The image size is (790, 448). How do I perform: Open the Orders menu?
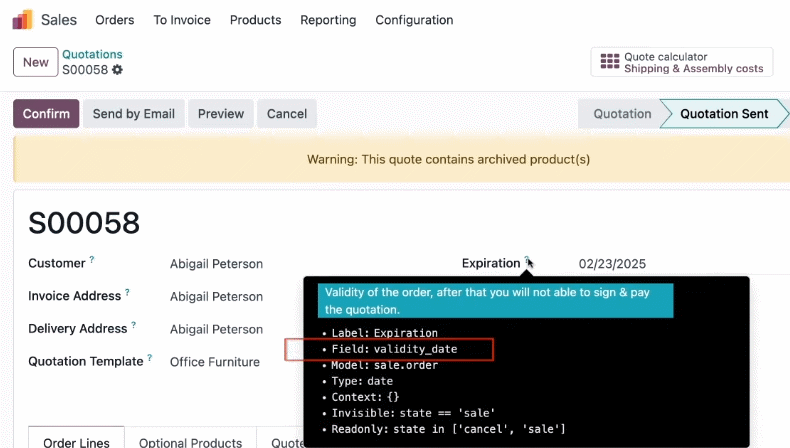[x=115, y=20]
